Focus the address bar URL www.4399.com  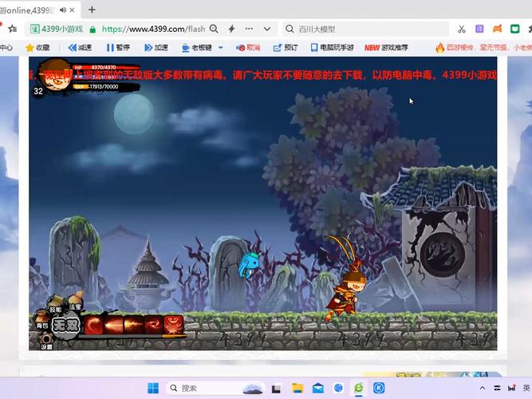[x=153, y=30]
